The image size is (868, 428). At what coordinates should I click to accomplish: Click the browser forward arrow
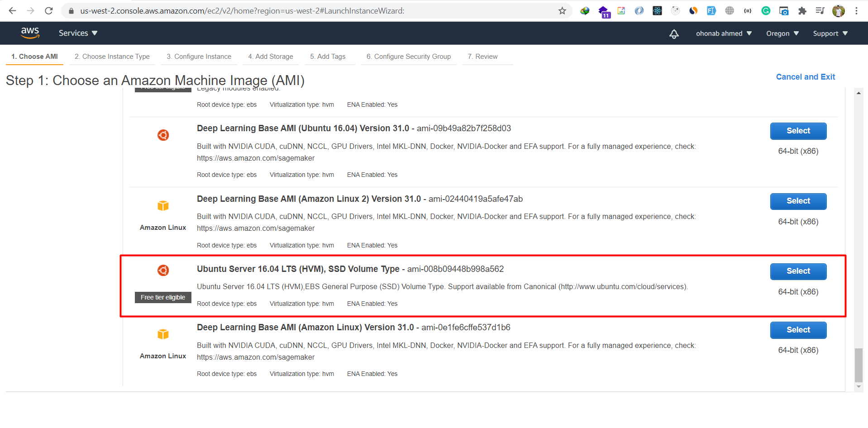click(30, 10)
